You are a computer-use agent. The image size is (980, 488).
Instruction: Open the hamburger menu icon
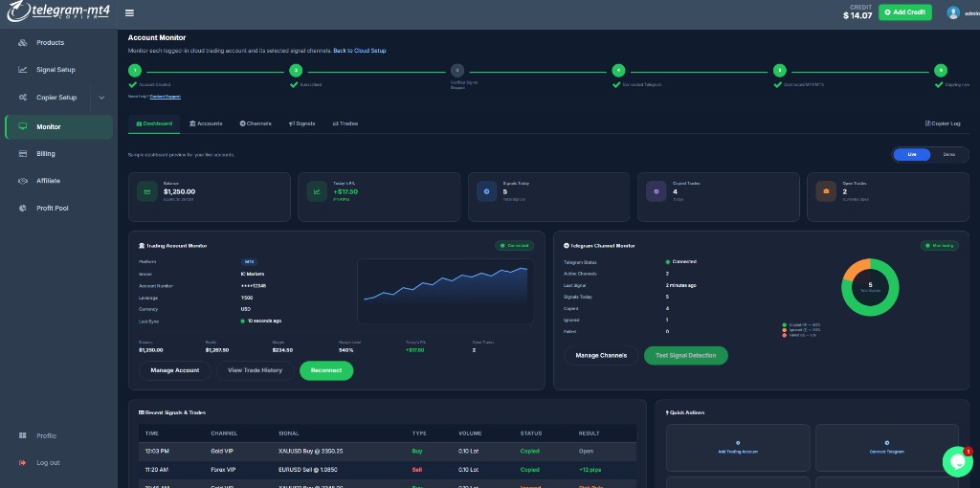(x=129, y=13)
